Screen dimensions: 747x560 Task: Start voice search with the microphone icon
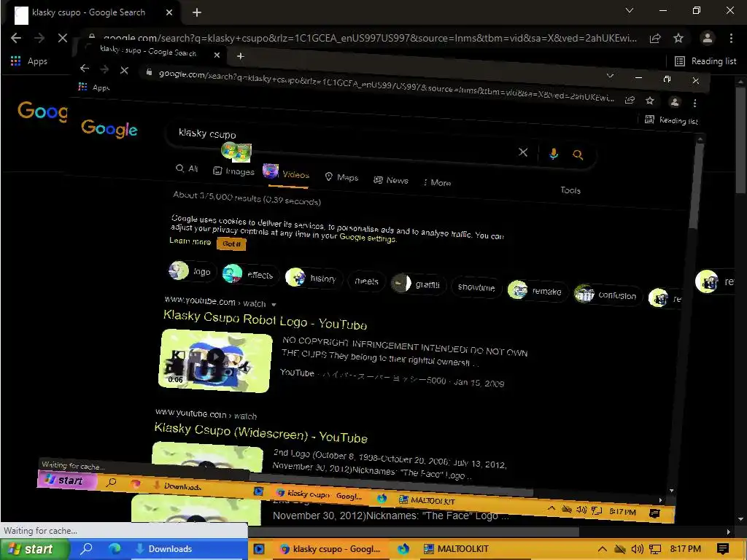(554, 154)
